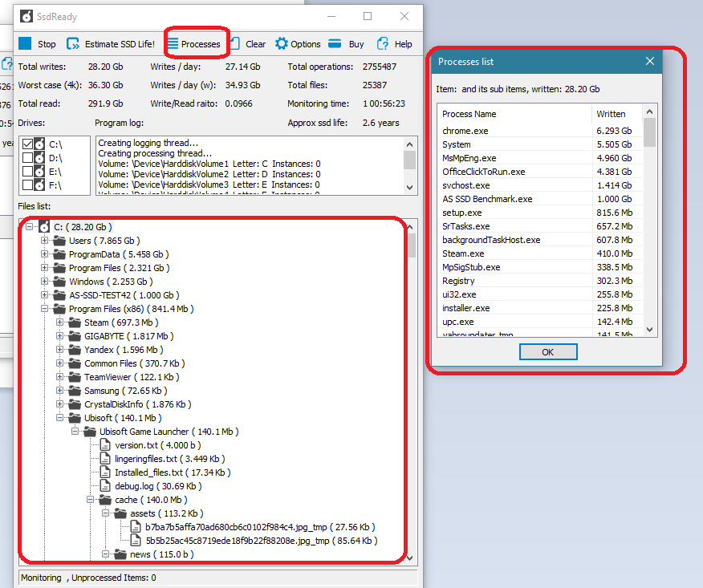The image size is (703, 588).
Task: Click the program log scroll down arrow
Action: pyautogui.click(x=409, y=188)
